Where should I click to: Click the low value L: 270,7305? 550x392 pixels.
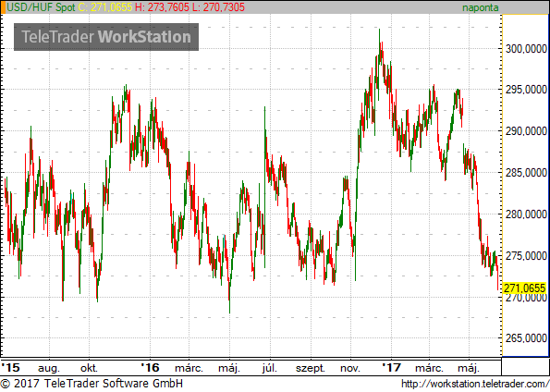pyautogui.click(x=218, y=7)
